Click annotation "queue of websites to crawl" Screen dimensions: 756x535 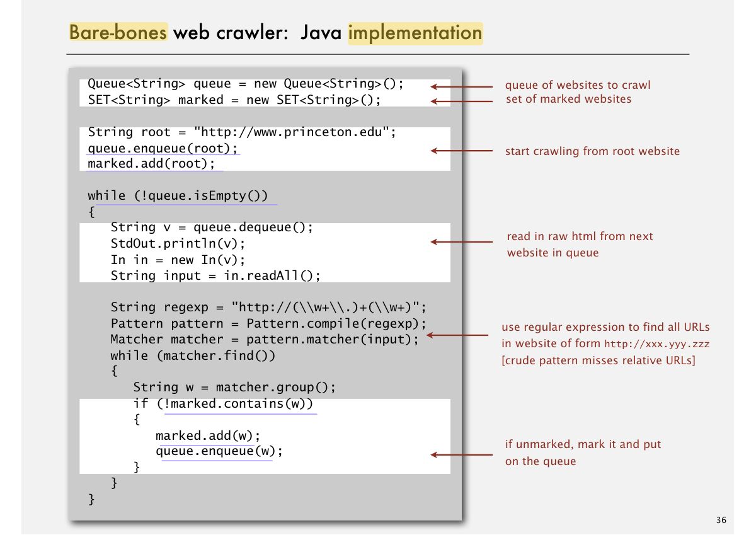click(x=578, y=85)
